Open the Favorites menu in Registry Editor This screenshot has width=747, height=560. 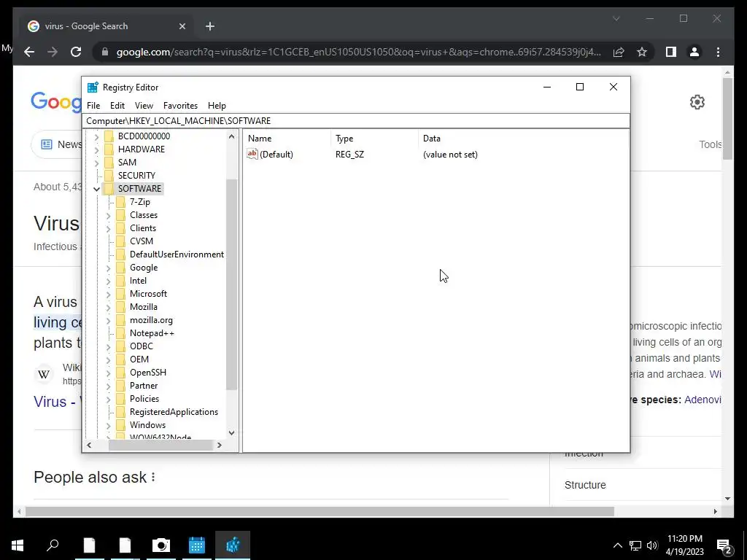point(180,106)
